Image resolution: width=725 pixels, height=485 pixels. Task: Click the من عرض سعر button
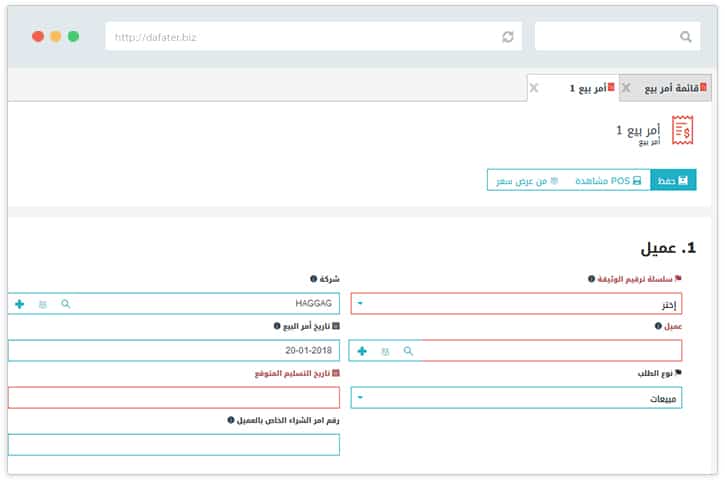(x=528, y=180)
